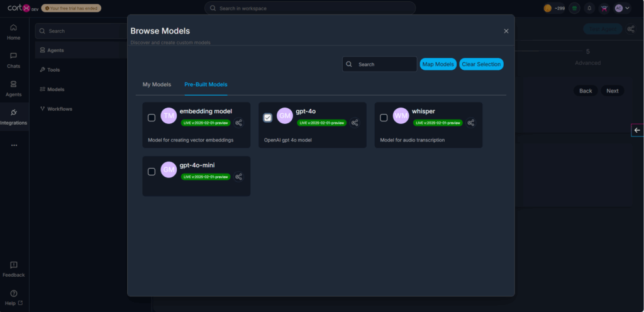This screenshot has width=644, height=312.
Task: Click the gpt-4o-mini model name
Action: 197,165
